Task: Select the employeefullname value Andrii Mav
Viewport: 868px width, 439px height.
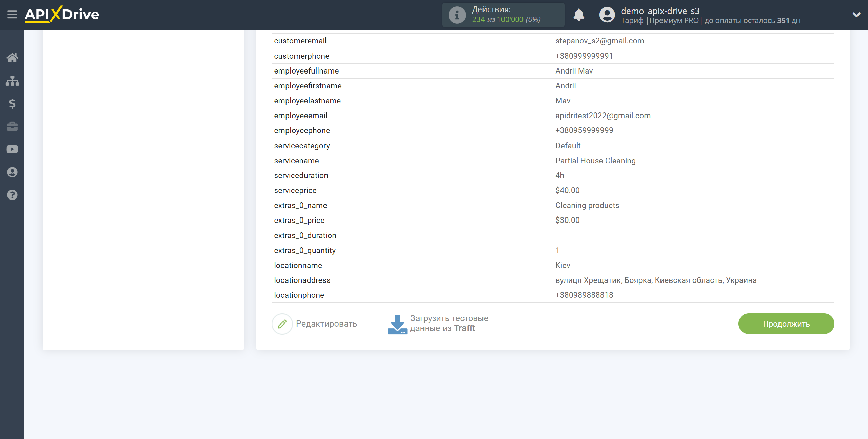Action: coord(574,71)
